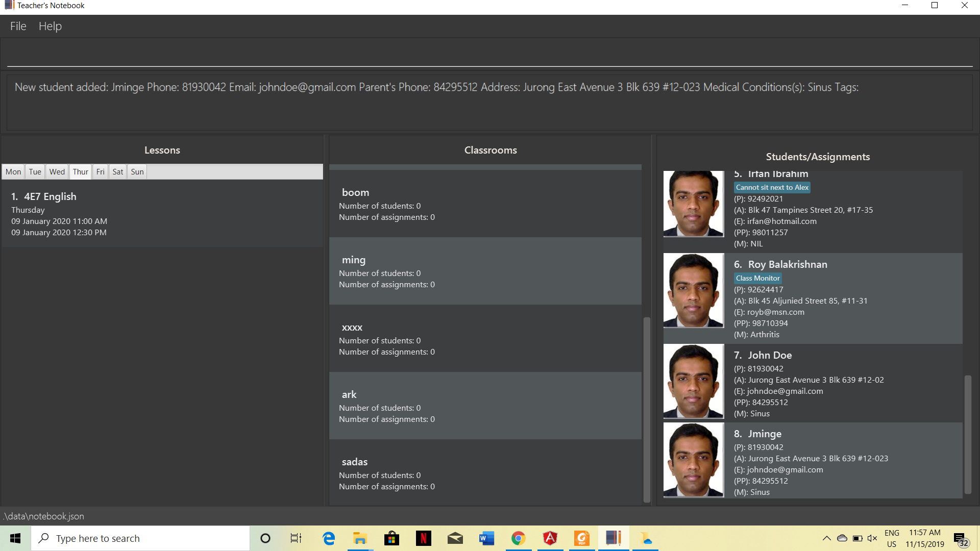Select the boom classroom card
Image resolution: width=980 pixels, height=551 pixels.
485,204
